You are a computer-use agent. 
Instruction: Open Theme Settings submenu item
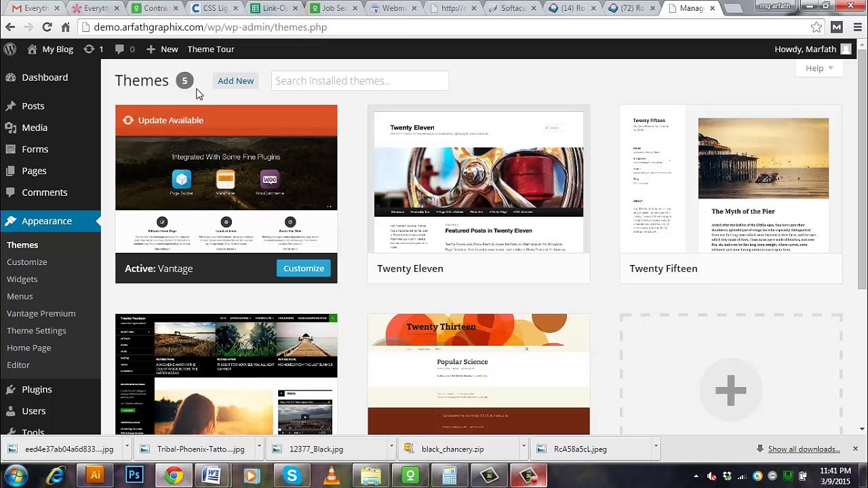click(x=37, y=330)
